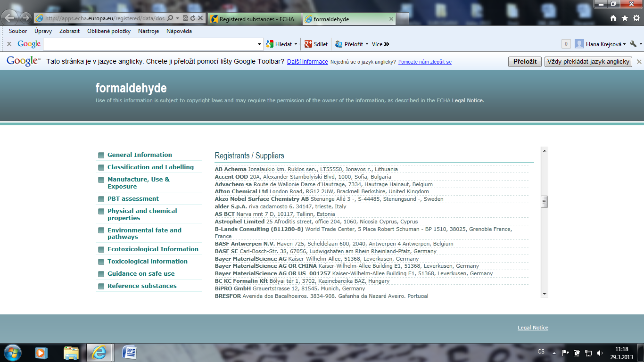Open the Zobrazit menu

point(69,31)
